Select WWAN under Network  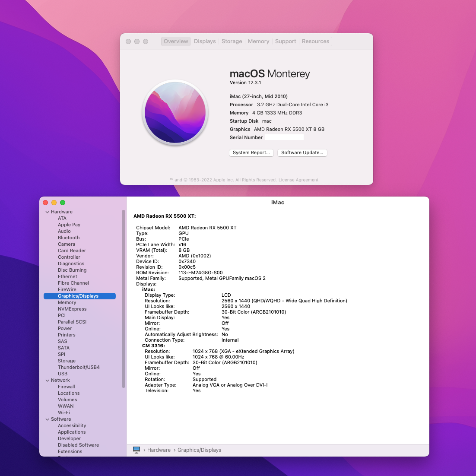(x=66, y=406)
